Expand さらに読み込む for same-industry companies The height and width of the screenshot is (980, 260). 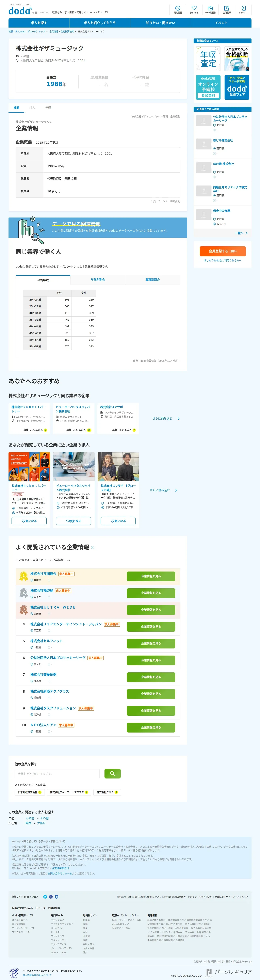point(166,418)
